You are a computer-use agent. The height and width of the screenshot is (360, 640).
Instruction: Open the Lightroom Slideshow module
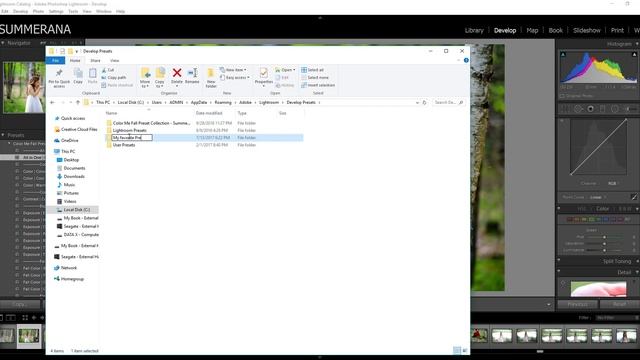click(x=587, y=30)
